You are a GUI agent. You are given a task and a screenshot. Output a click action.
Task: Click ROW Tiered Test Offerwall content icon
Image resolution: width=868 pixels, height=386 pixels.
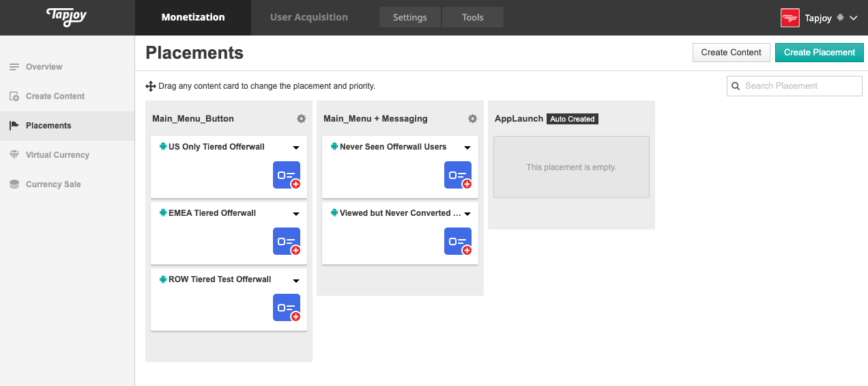(x=287, y=307)
